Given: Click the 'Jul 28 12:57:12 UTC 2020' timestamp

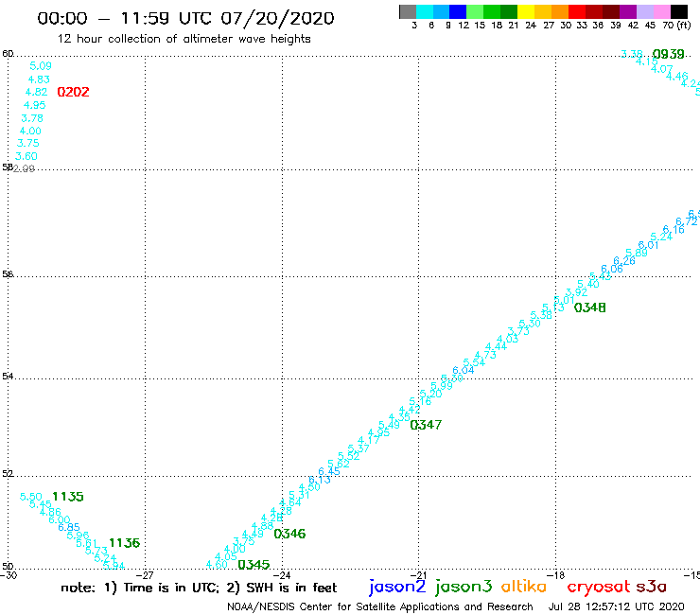Looking at the screenshot, I should [x=616, y=606].
